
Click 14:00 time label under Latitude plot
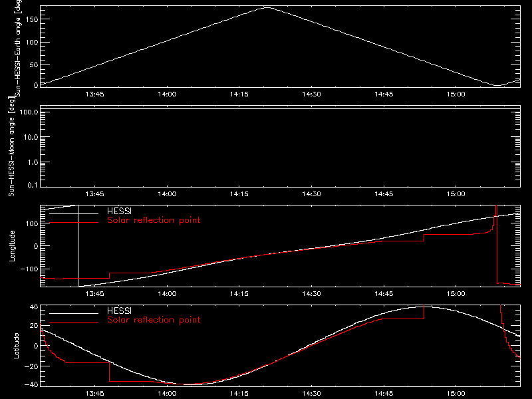(167, 394)
